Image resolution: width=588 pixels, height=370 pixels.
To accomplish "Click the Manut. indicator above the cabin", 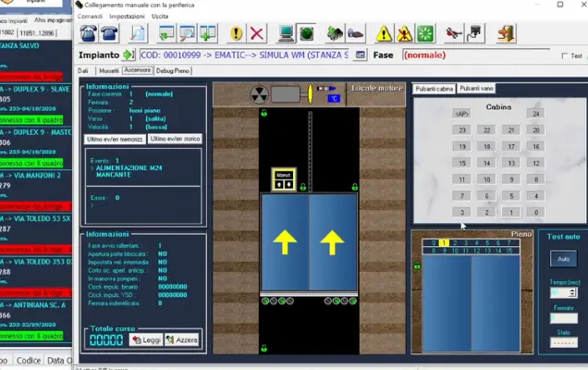I will [x=283, y=179].
